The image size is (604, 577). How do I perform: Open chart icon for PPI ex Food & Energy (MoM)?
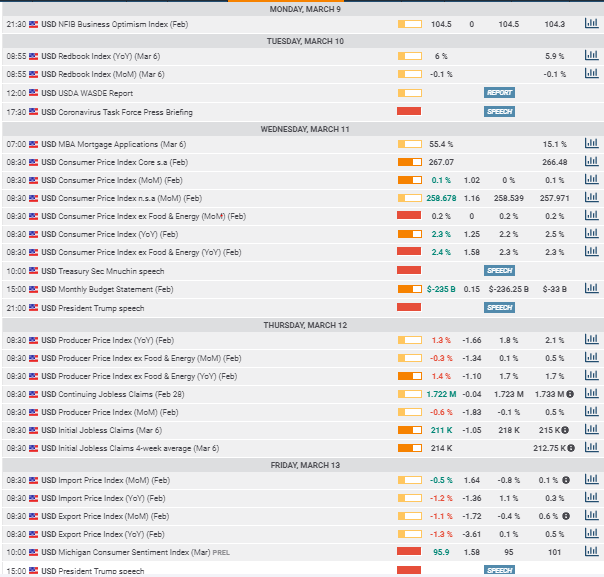point(591,357)
